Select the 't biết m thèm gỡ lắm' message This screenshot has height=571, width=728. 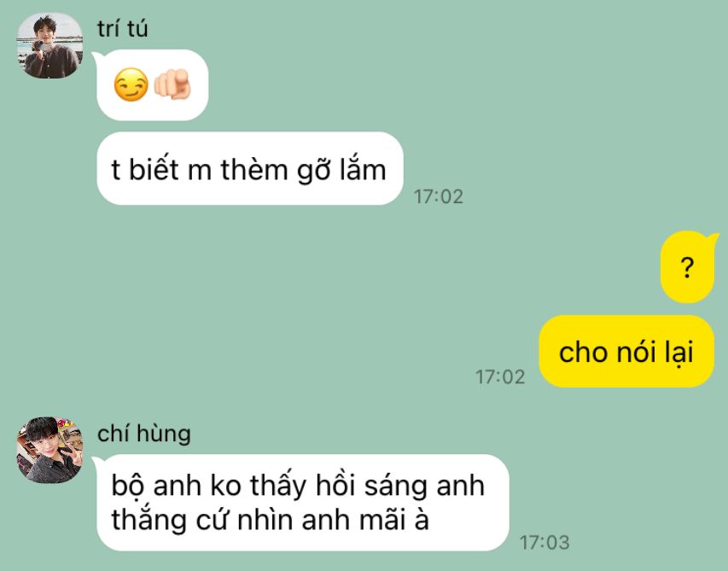click(250, 168)
